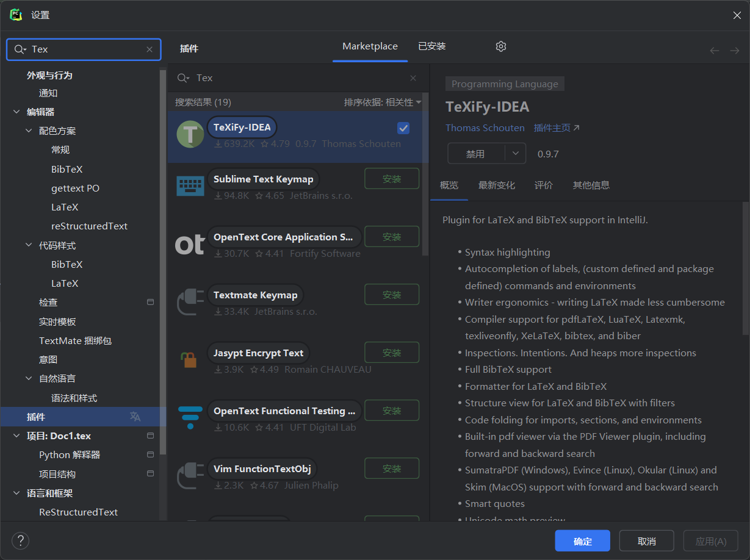Open the 插件主页 homepage link
Viewport: 750px width, 560px height.
pyautogui.click(x=557, y=127)
